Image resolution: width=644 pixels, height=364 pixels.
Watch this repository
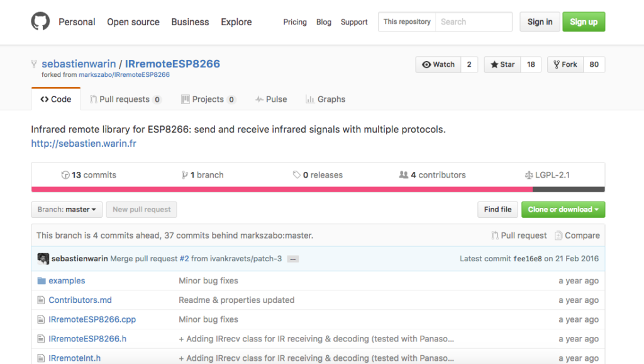(438, 64)
